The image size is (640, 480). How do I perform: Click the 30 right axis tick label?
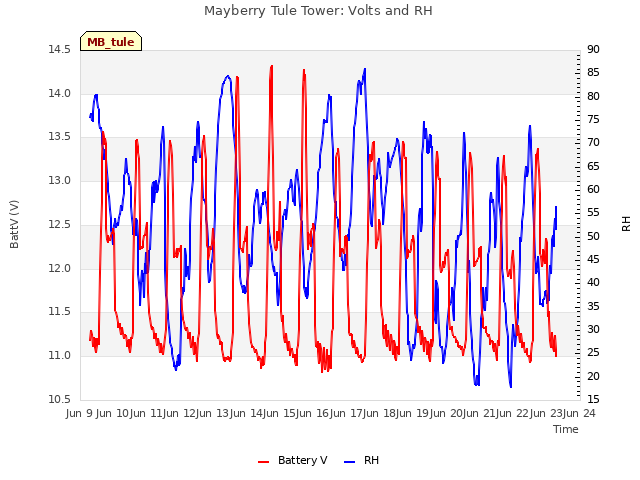pos(593,329)
